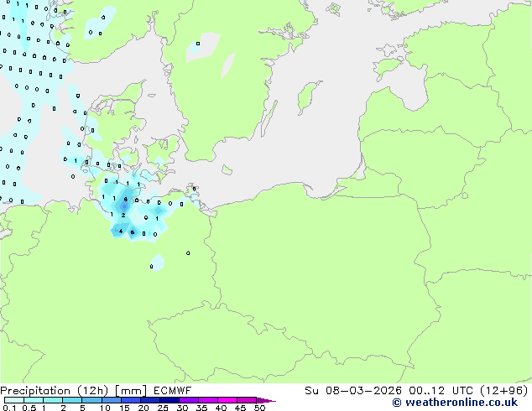
Task: Click the '25' legend scale label
Action: pyautogui.click(x=163, y=408)
